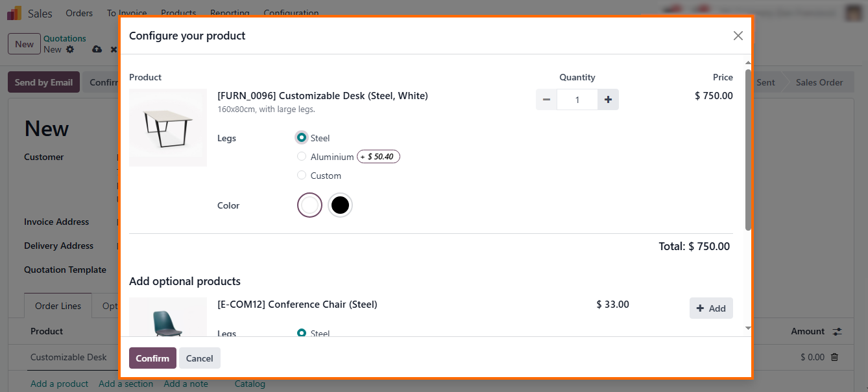Switch to the Order Lines tab
This screenshot has width=868, height=392.
click(58, 306)
